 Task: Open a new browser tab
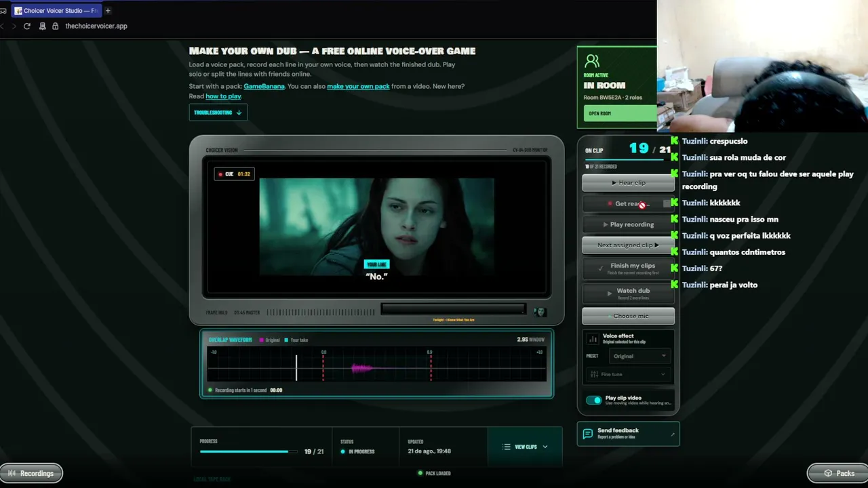[x=108, y=10]
